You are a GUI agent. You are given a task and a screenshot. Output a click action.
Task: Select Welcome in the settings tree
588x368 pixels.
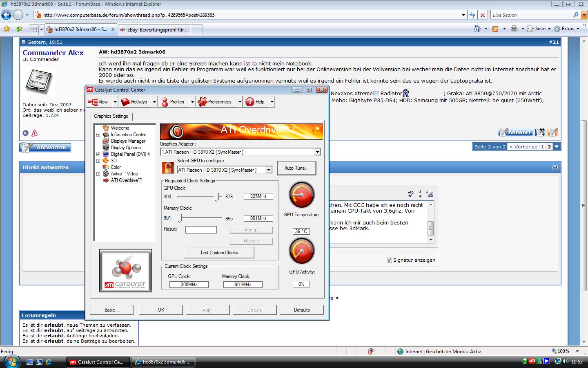click(120, 128)
